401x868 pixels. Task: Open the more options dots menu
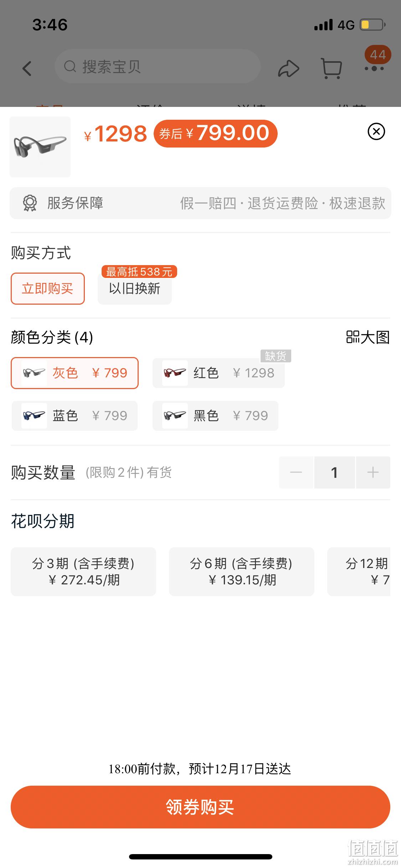pos(374,68)
